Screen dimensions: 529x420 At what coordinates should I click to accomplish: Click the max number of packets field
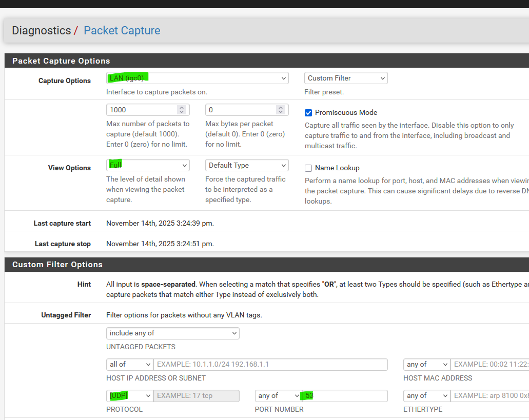(x=141, y=110)
